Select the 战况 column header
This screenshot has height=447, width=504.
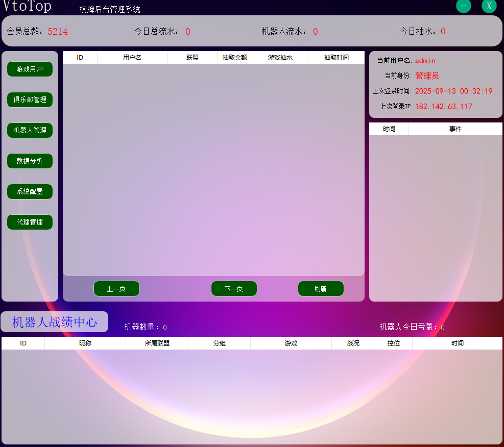click(353, 343)
